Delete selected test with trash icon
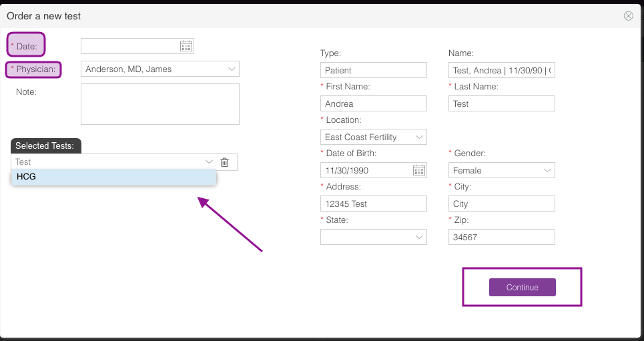644x341 pixels. point(224,162)
